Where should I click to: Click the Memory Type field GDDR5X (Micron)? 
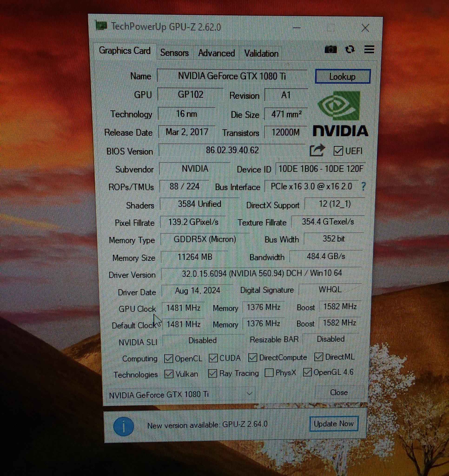(x=205, y=239)
